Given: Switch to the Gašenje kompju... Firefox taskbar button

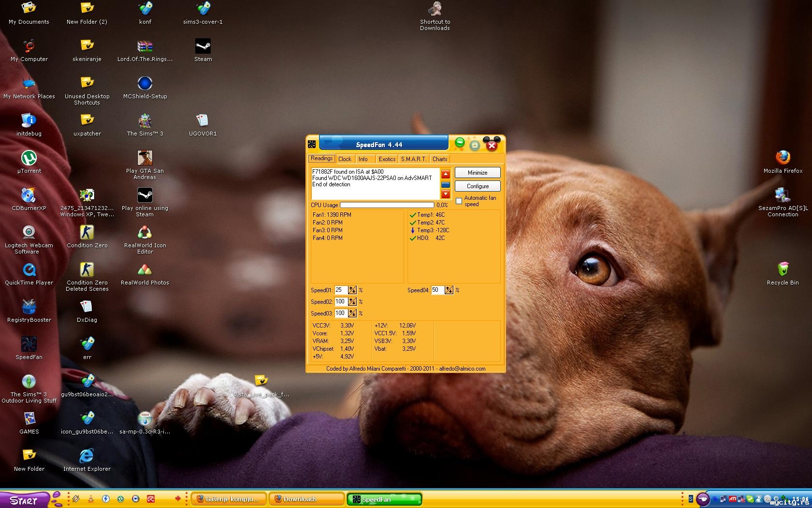Looking at the screenshot, I should tap(229, 499).
